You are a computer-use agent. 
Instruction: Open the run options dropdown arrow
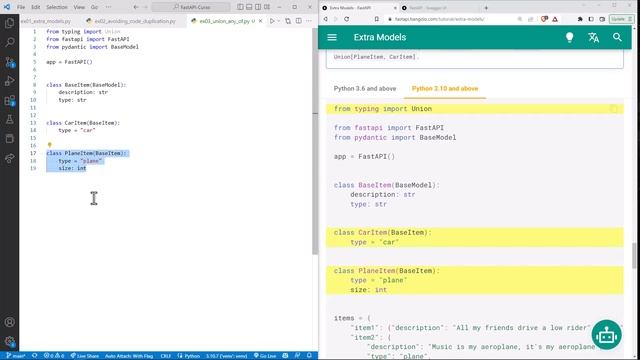[279, 21]
